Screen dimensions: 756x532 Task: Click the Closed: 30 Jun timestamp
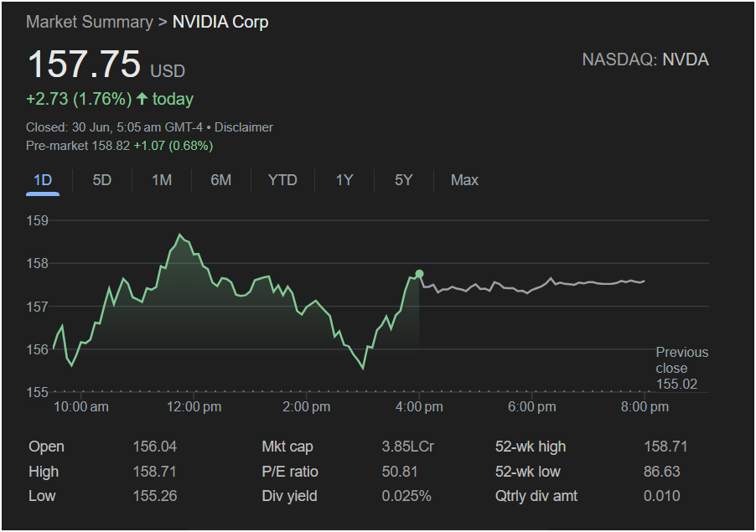coord(114,127)
